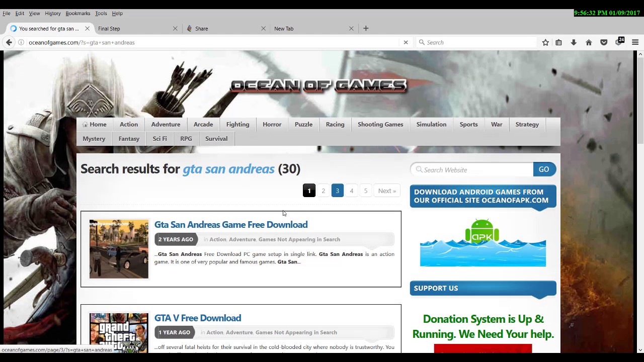
Task: Click the Android APK robot banner image
Action: click(482, 242)
